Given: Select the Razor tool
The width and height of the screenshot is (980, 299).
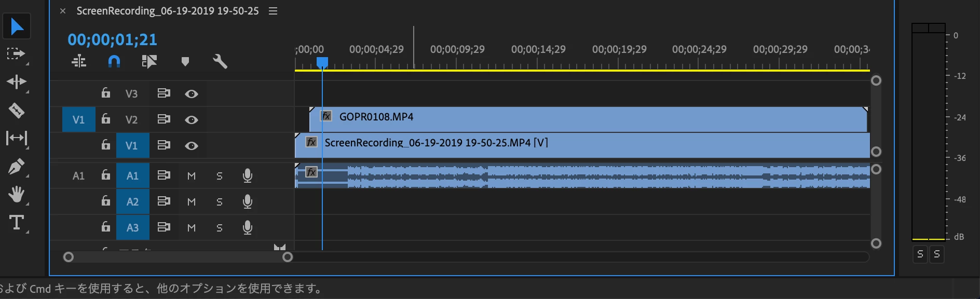Looking at the screenshot, I should click(x=16, y=110).
